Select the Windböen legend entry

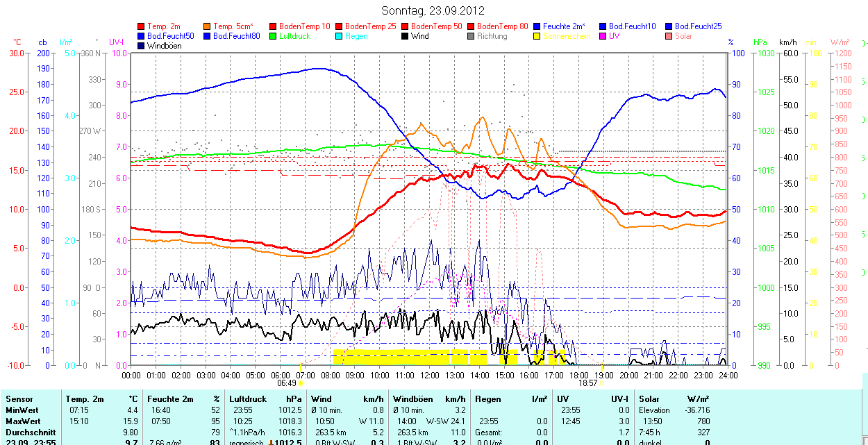[164, 46]
